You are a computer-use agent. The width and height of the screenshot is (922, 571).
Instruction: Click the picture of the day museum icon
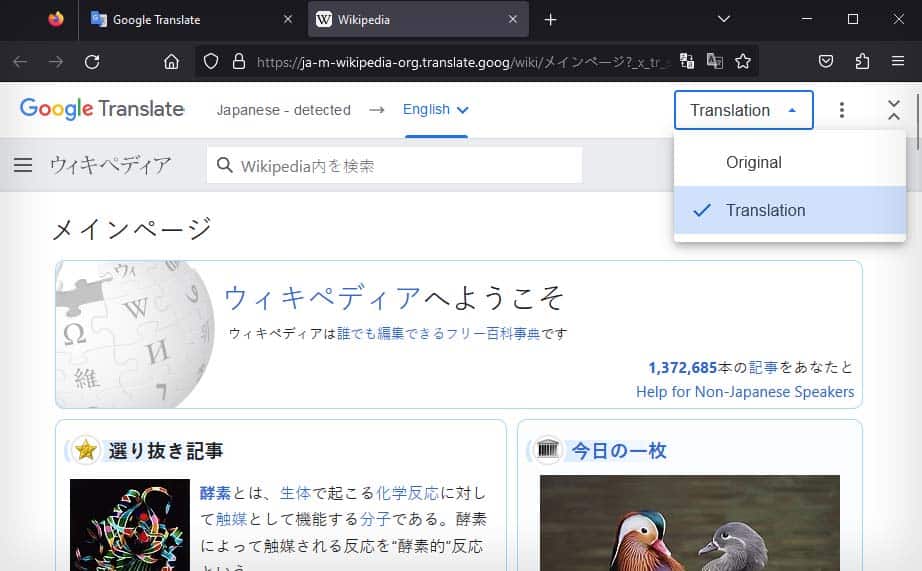(547, 450)
